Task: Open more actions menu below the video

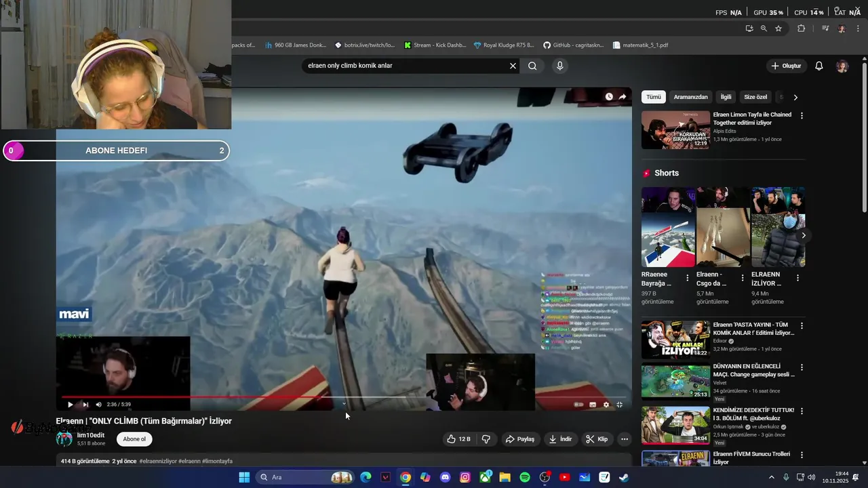Action: (x=625, y=439)
